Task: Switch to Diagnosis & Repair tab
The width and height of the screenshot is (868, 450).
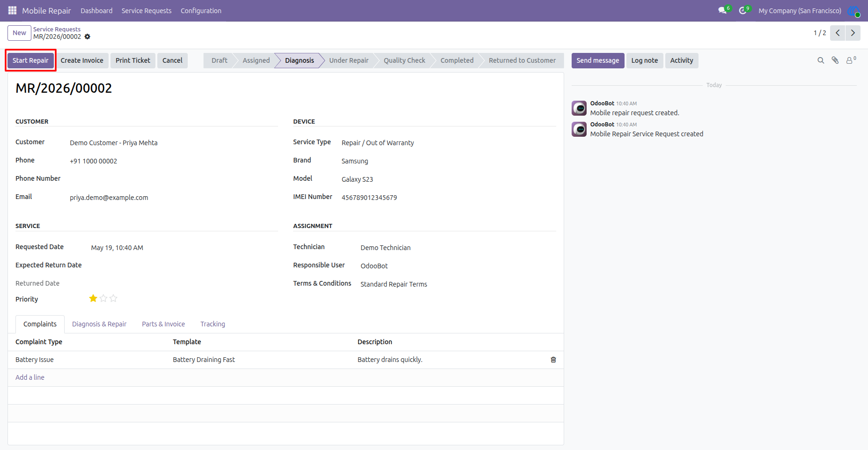Action: [99, 324]
